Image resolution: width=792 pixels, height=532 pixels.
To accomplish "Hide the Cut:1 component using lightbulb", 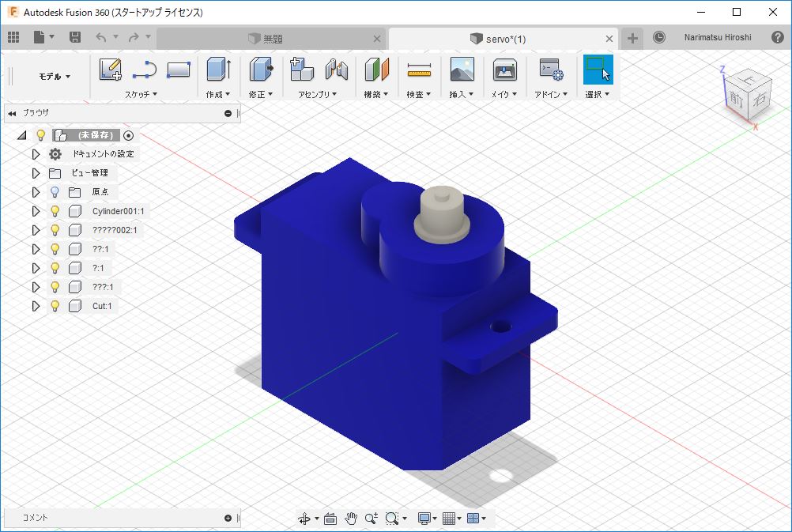I will 55,306.
